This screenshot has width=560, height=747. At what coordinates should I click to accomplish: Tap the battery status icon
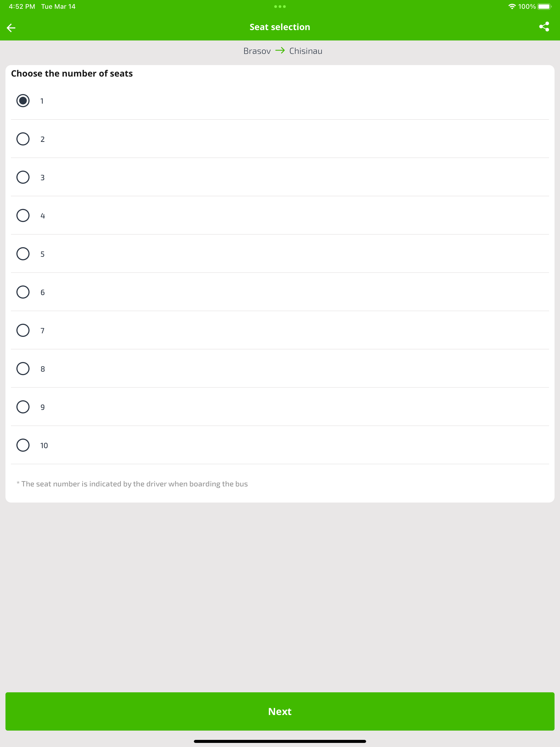tap(544, 6)
